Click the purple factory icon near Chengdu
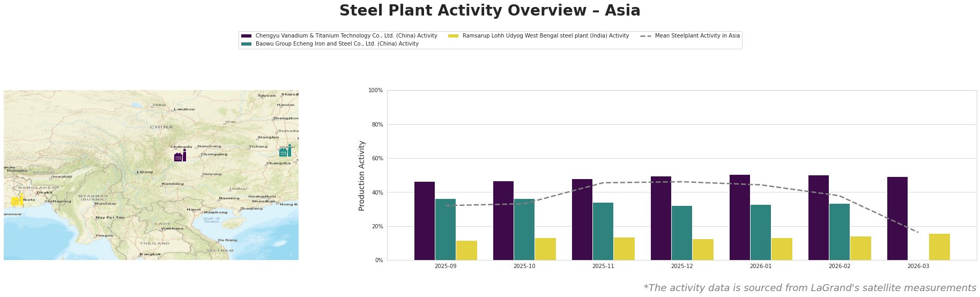This screenshot has width=980, height=297. (180, 156)
